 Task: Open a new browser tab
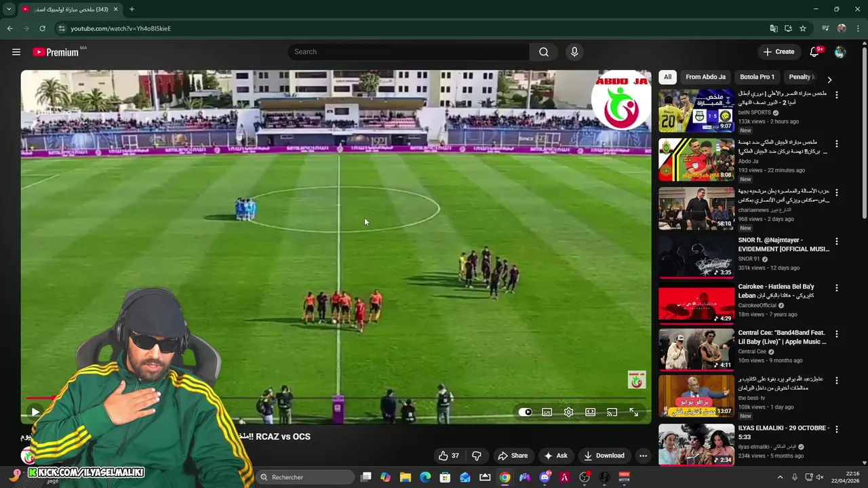click(132, 9)
